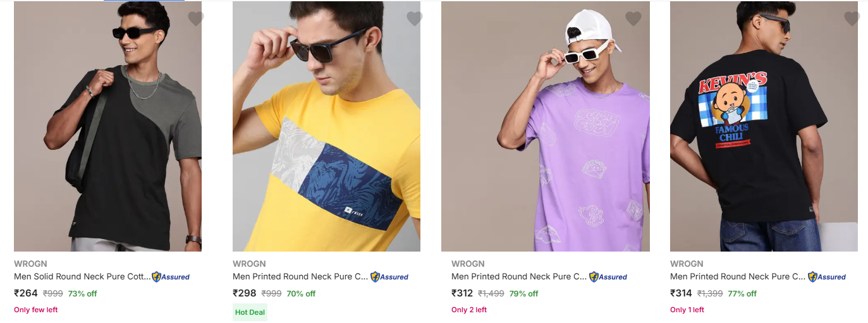This screenshot has height=323, width=868.
Task: Click Assured badge on the ₹314 t-shirt
Action: tap(828, 277)
